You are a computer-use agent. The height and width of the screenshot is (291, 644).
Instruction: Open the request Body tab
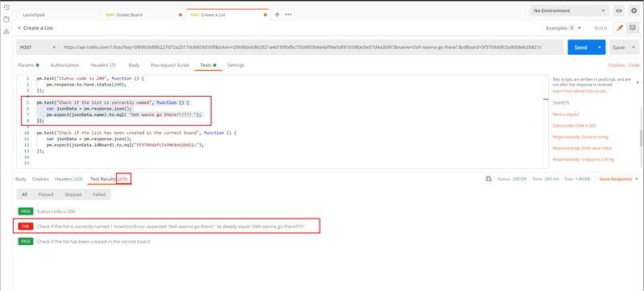134,65
